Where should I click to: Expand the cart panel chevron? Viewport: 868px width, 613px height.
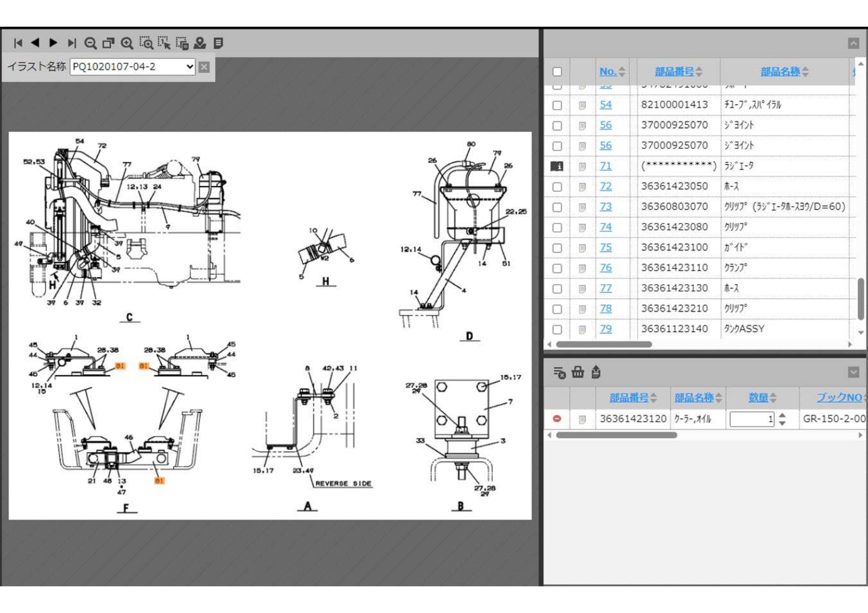click(853, 372)
